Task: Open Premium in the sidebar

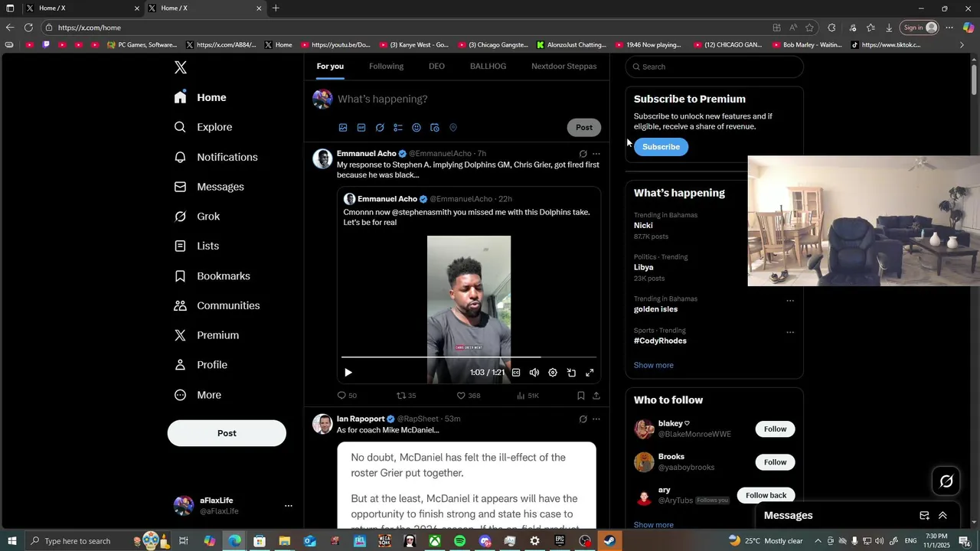Action: tap(207, 335)
